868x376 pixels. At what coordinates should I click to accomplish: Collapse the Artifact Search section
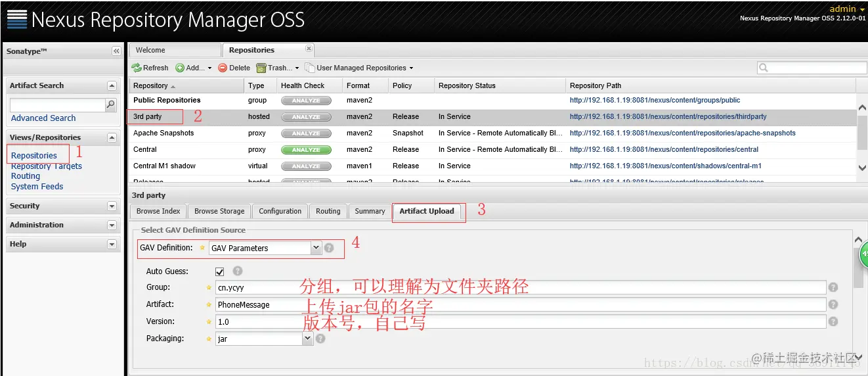[112, 85]
